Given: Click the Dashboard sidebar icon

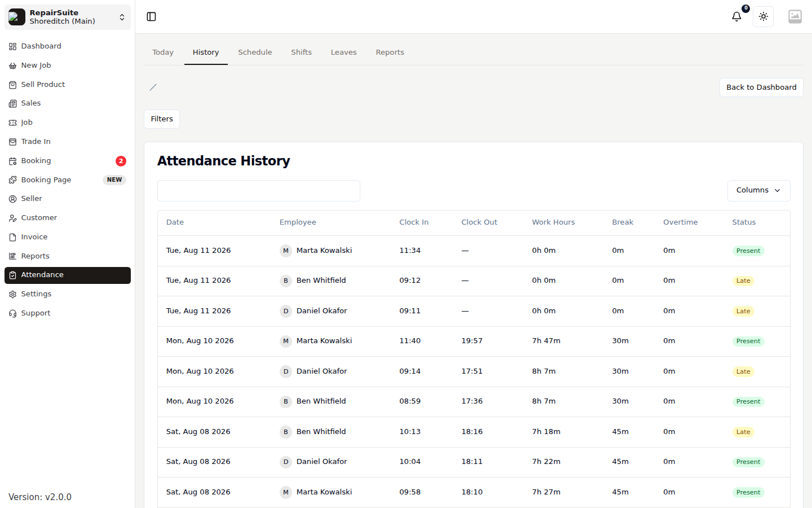Looking at the screenshot, I should [x=12, y=46].
